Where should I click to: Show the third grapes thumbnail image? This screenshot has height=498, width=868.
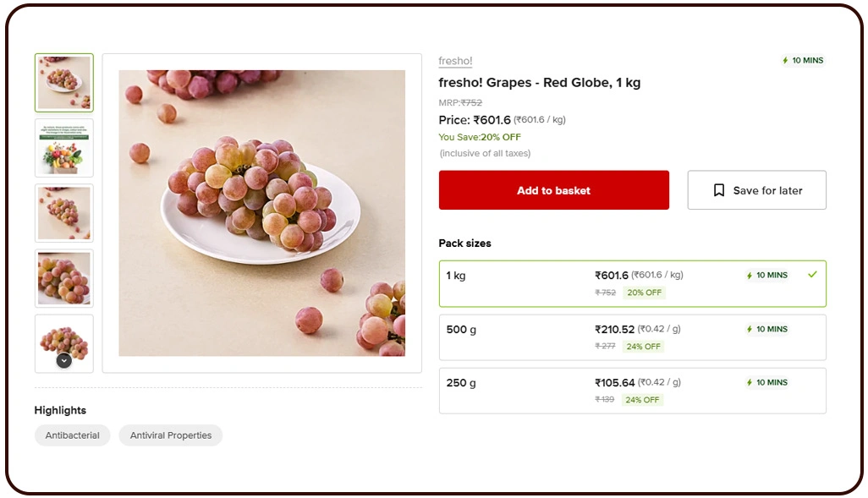64,213
